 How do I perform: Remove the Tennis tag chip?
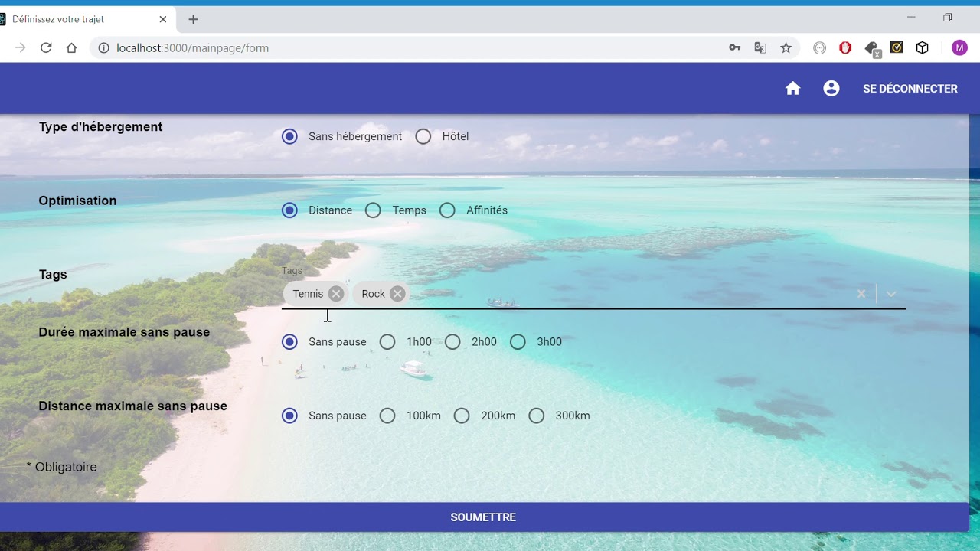[336, 294]
